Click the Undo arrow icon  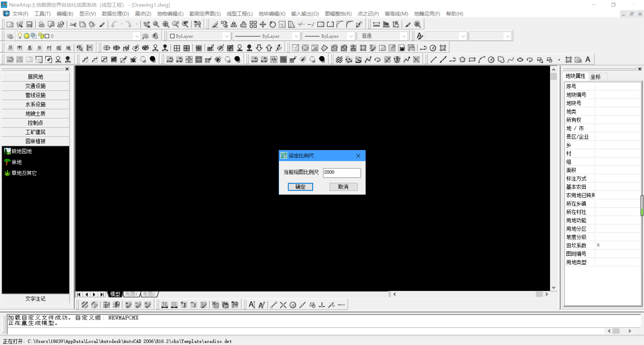pyautogui.click(x=114, y=24)
